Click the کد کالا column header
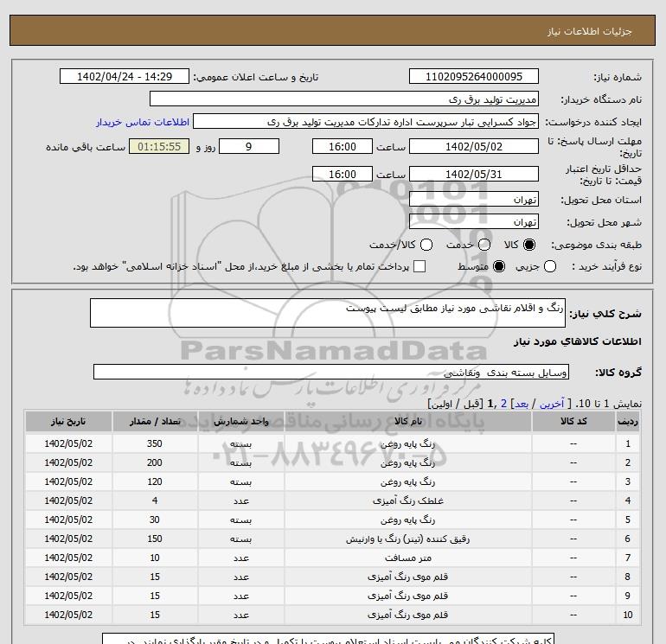 573,421
